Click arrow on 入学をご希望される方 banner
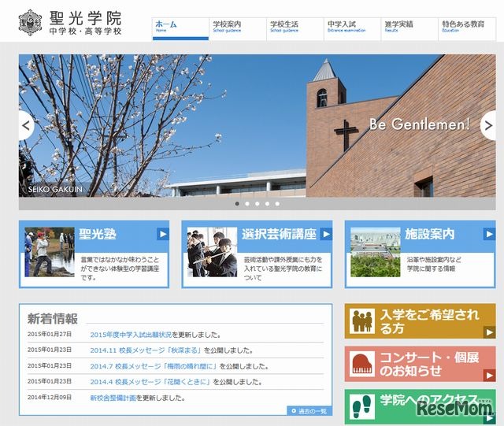Viewport: 504px width, 426px height. (489, 332)
